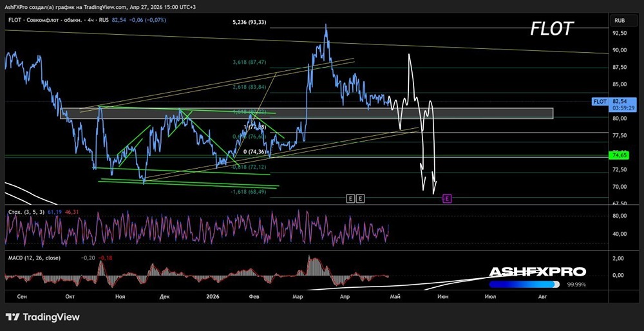This screenshot has width=644, height=331.
Task: Click Июл on the time axis
Action: coord(489,296)
